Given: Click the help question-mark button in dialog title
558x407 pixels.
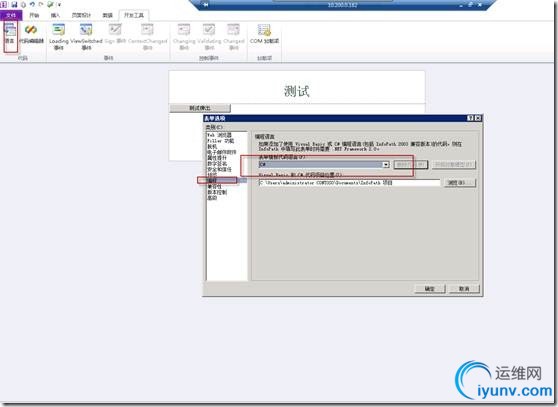Looking at the screenshot, I should tap(470, 118).
